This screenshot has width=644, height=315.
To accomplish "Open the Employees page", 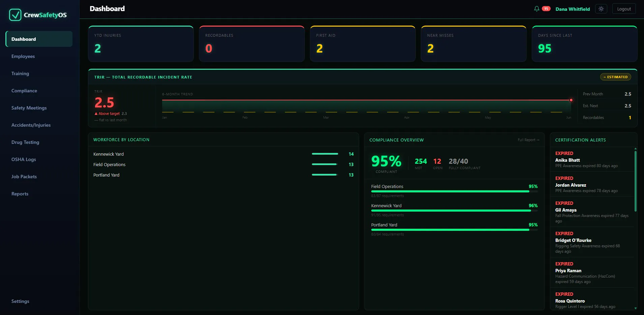I will click(x=39, y=56).
